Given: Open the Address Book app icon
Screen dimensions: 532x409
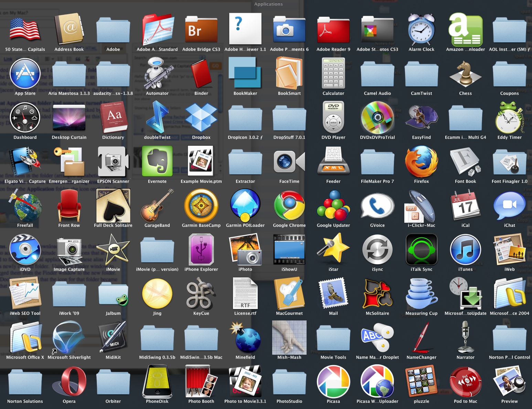Looking at the screenshot, I should pyautogui.click(x=69, y=29).
